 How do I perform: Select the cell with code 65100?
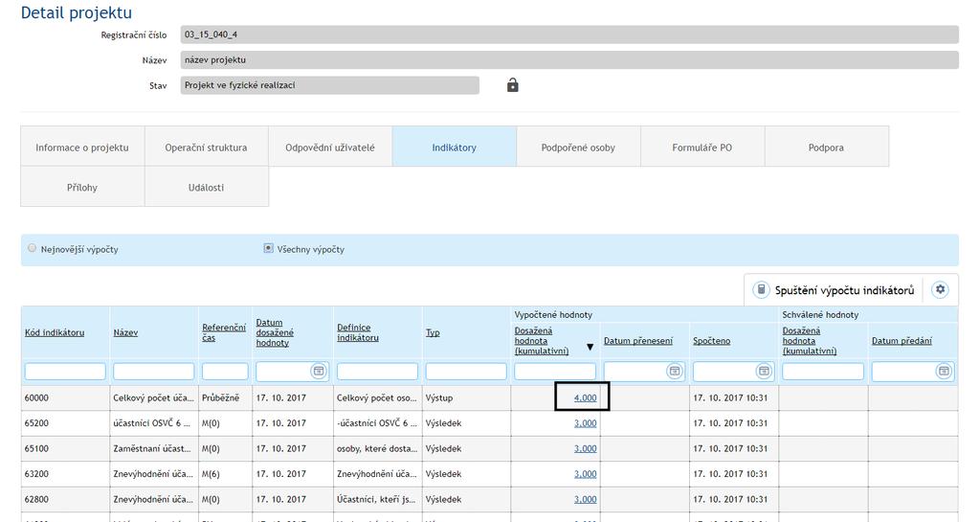point(66,448)
